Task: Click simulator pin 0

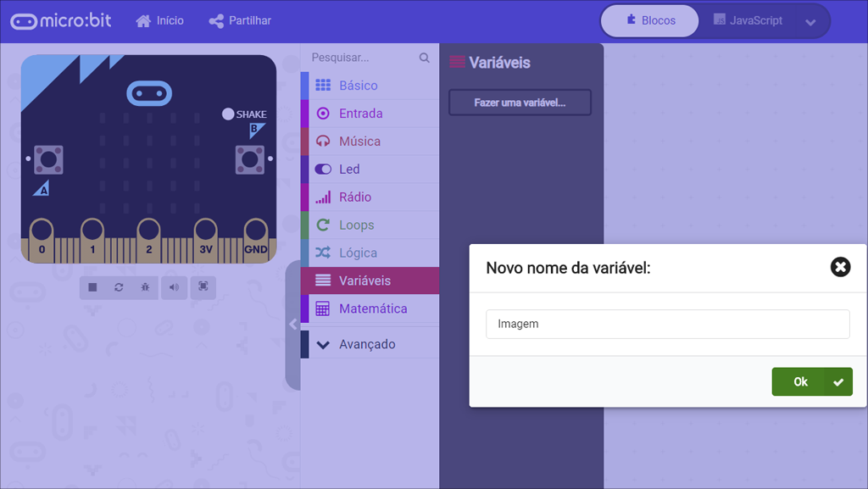Action: [x=42, y=241]
